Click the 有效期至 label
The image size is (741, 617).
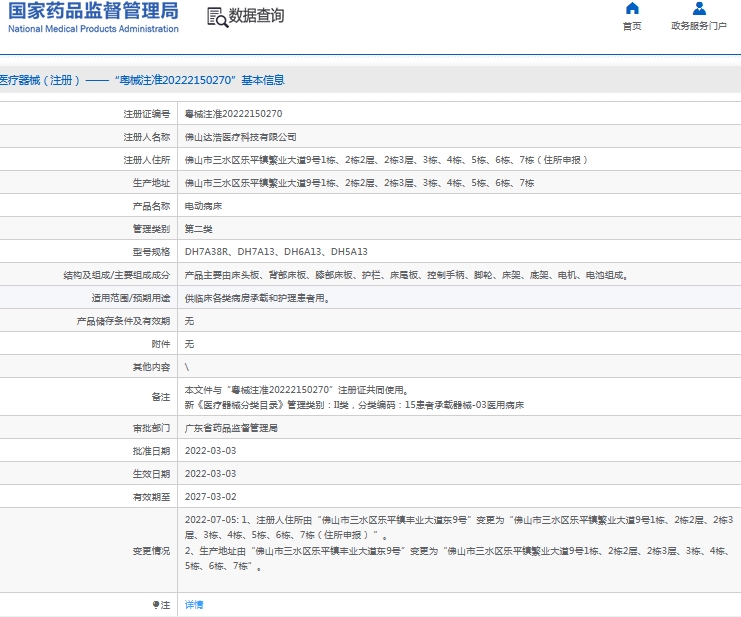(151, 497)
